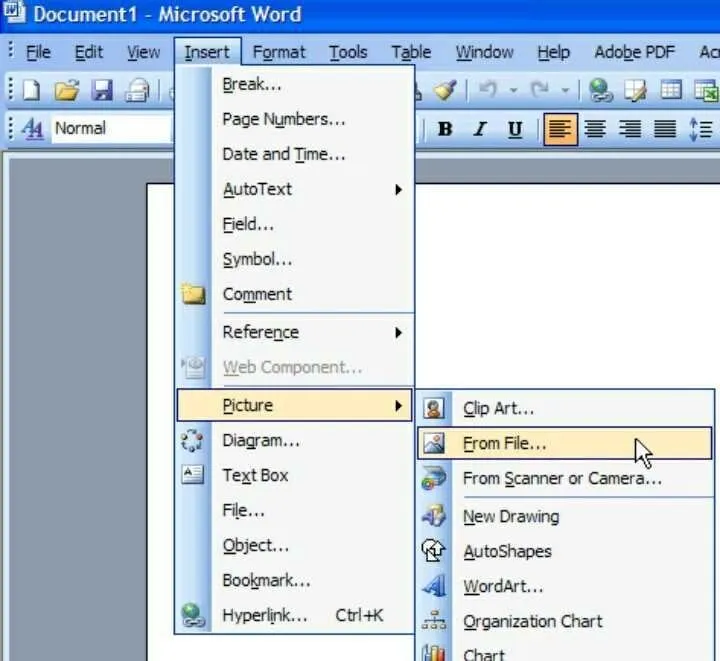Choose Break... from Insert menu
Viewport: 720px width, 661px height.
tap(295, 84)
